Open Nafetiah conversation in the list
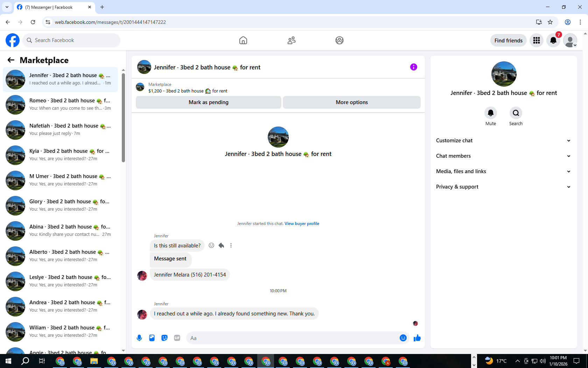The width and height of the screenshot is (588, 368). (x=61, y=130)
